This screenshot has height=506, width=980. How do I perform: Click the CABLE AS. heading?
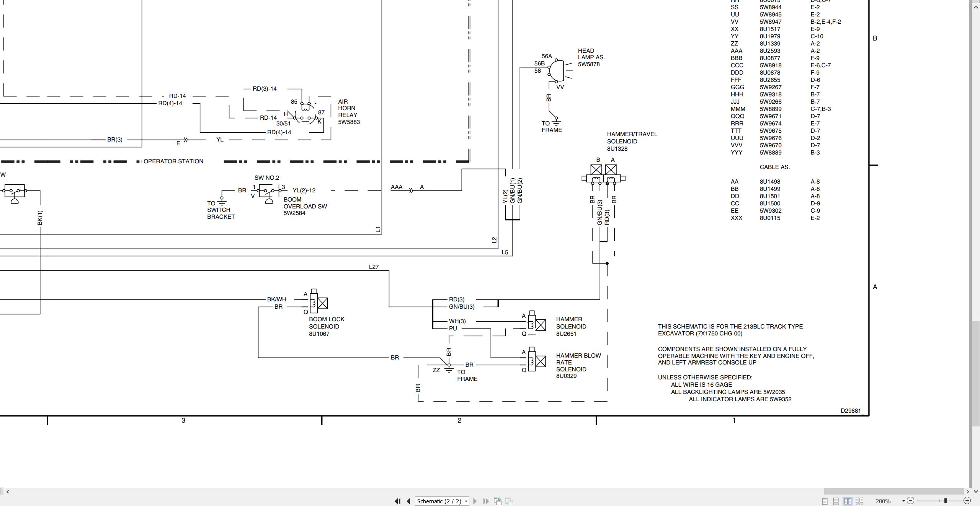775,167
